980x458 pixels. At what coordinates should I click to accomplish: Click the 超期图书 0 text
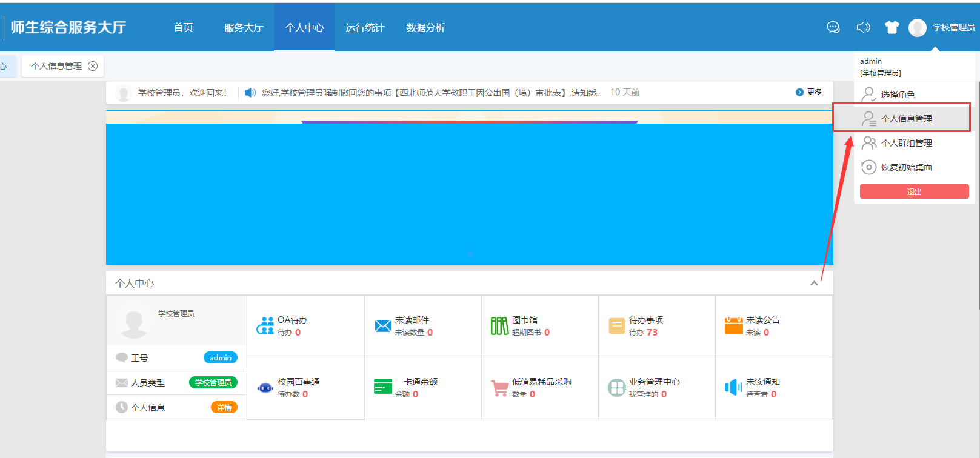(531, 332)
